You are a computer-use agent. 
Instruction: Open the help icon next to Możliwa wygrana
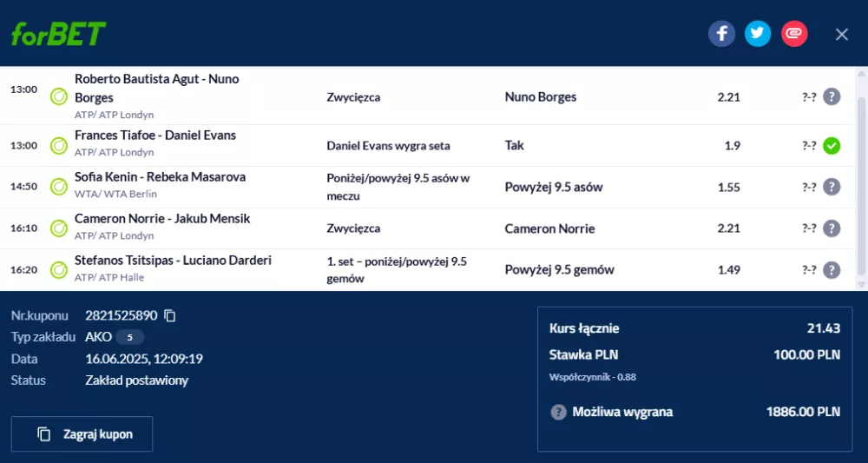click(558, 412)
